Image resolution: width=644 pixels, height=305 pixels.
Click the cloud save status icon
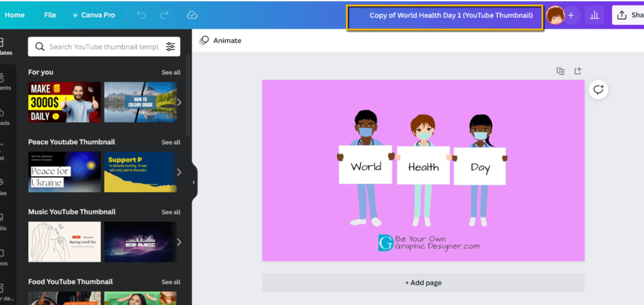(x=192, y=15)
